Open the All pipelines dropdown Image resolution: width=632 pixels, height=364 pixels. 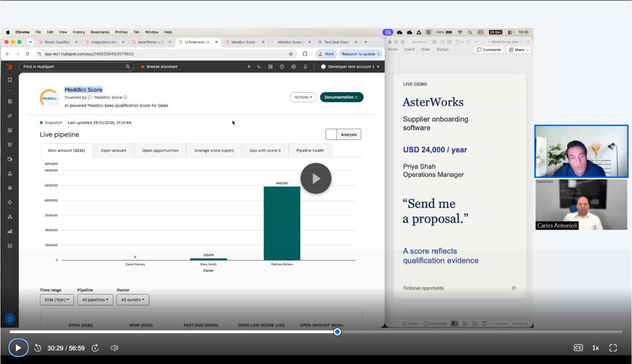click(95, 300)
